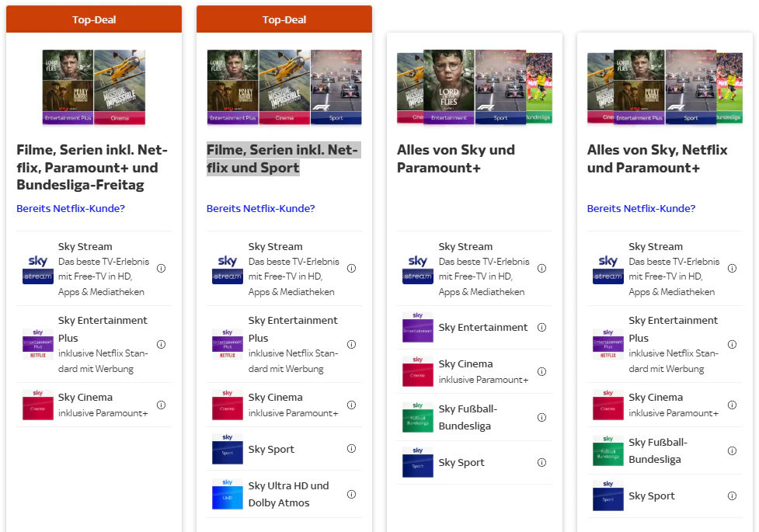Image resolution: width=759 pixels, height=532 pixels.
Task: Show info for Sky Entertainment in third card
Action: (x=541, y=328)
